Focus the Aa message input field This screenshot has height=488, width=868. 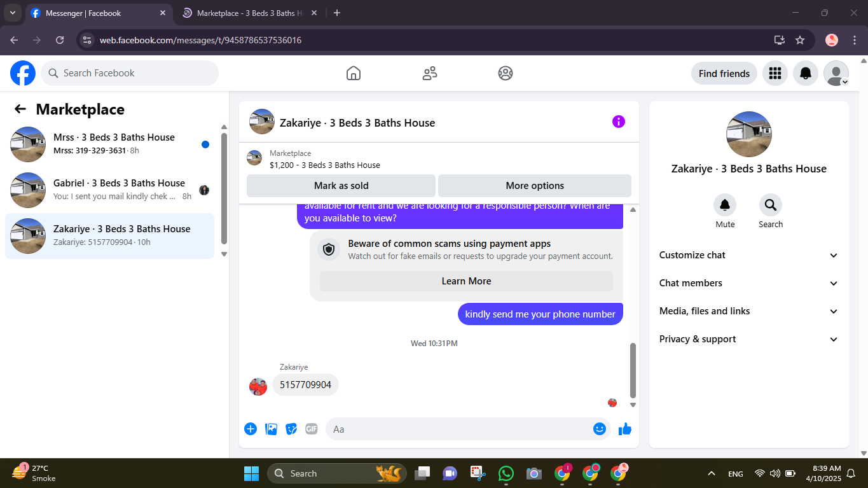pyautogui.click(x=467, y=429)
